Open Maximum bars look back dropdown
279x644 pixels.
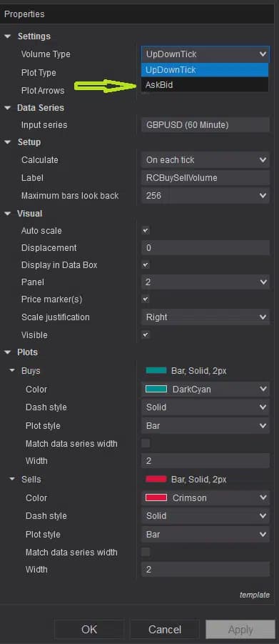click(x=206, y=196)
